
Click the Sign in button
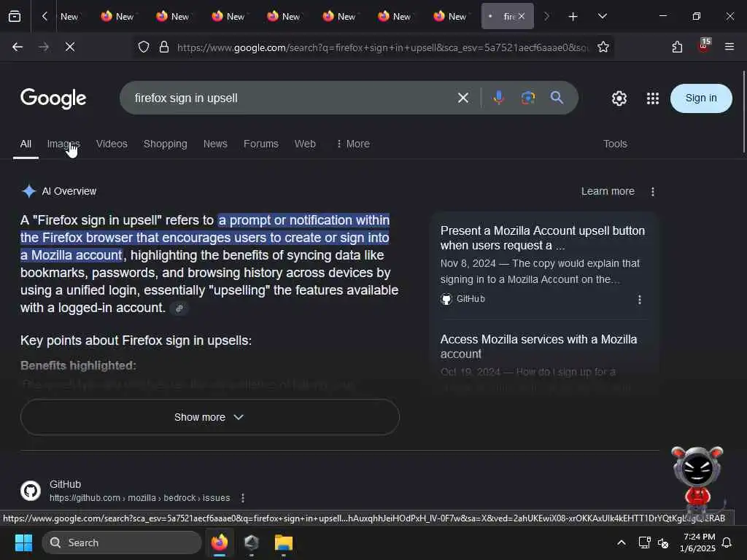[x=701, y=98]
